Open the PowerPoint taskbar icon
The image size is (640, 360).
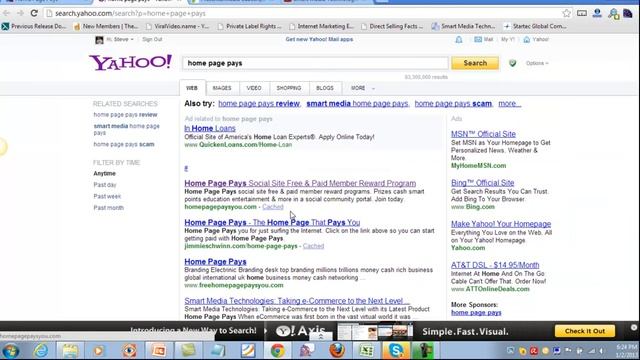point(159,351)
